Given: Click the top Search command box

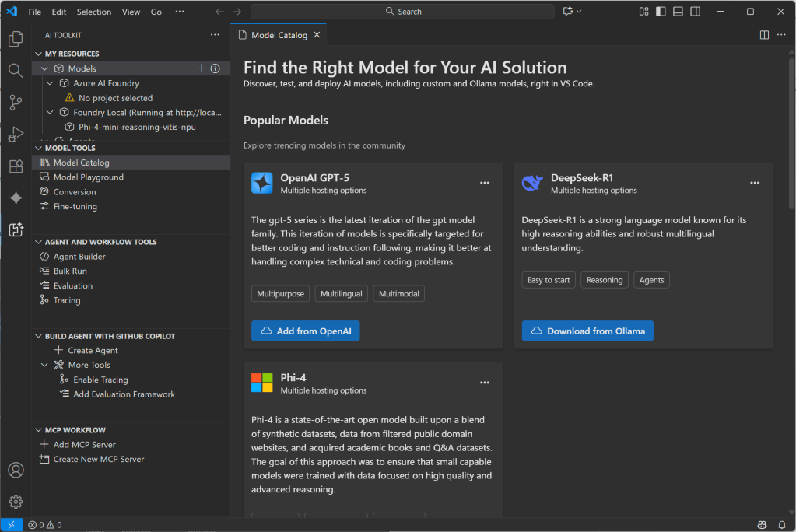Looking at the screenshot, I should tap(403, 12).
